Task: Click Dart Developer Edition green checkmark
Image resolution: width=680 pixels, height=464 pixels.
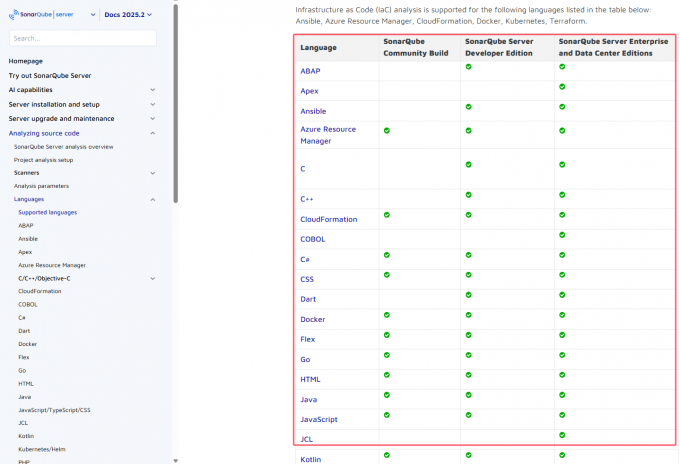Action: pyautogui.click(x=469, y=295)
